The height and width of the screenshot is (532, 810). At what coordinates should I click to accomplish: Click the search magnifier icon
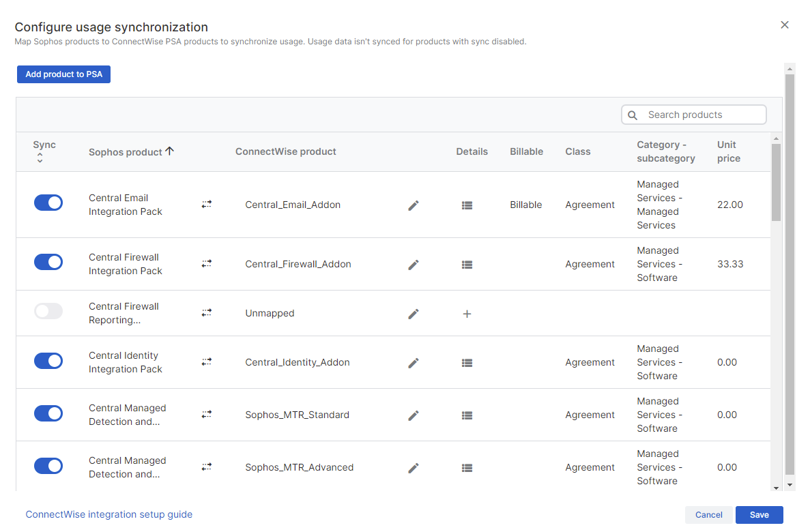coord(633,115)
